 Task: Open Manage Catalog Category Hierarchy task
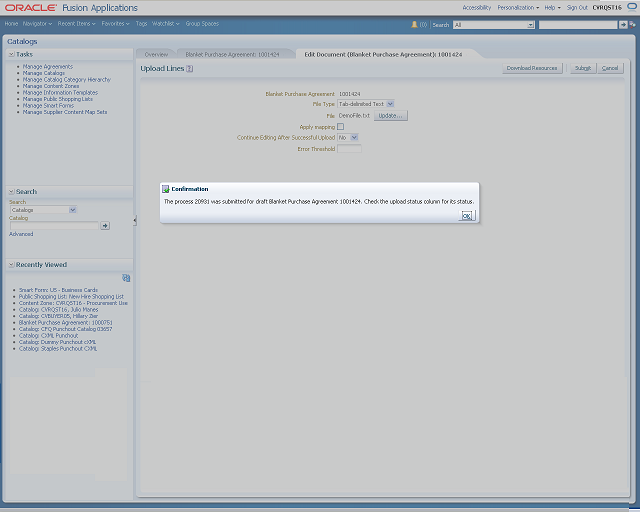point(67,80)
